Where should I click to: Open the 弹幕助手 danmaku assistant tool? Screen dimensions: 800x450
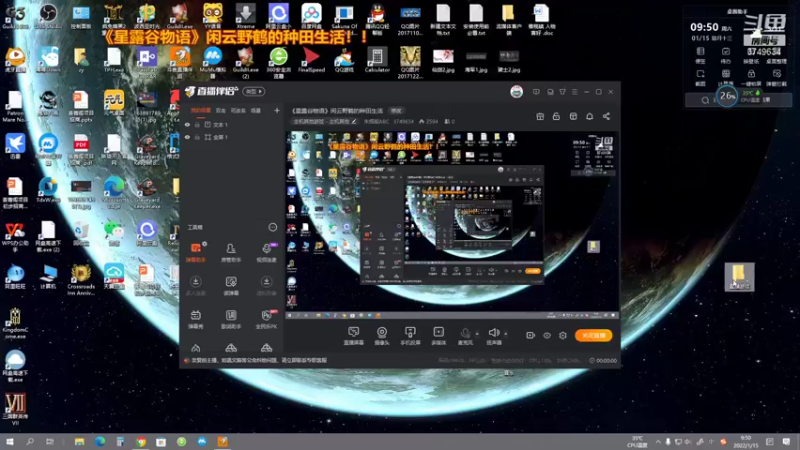click(x=195, y=253)
